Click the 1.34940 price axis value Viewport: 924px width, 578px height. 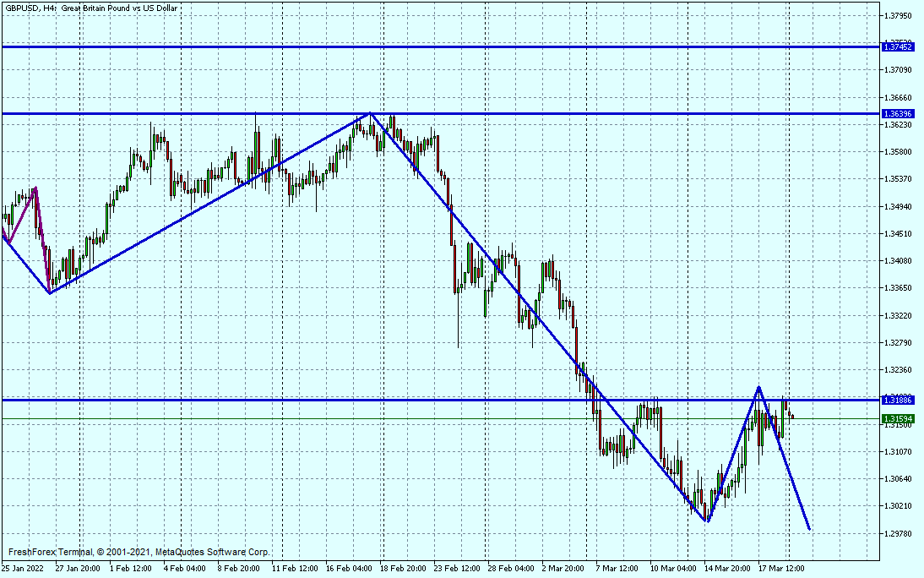(898, 206)
